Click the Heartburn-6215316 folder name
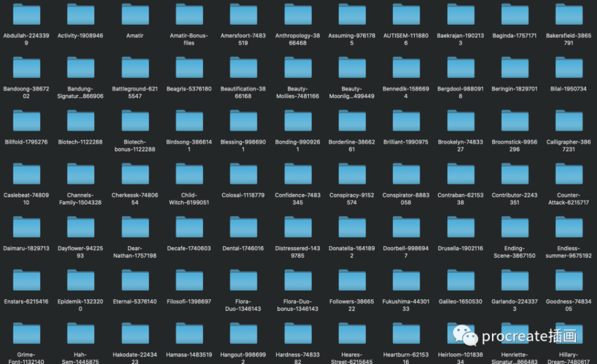Image resolution: width=597 pixels, height=364 pixels. 406,358
